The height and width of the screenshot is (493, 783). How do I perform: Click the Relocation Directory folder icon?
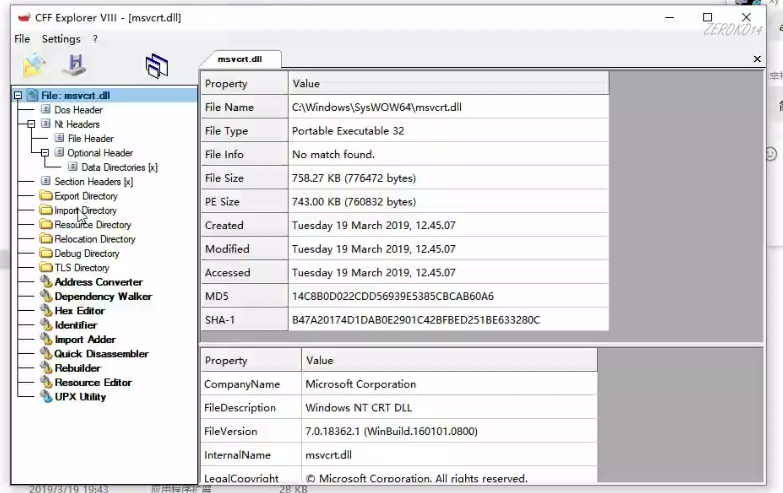[46, 239]
